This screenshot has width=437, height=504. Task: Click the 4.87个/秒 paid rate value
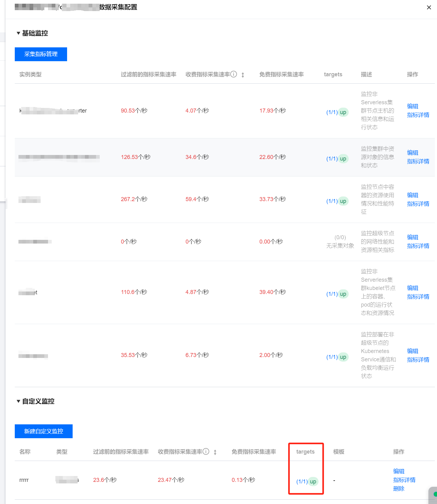coord(197,292)
